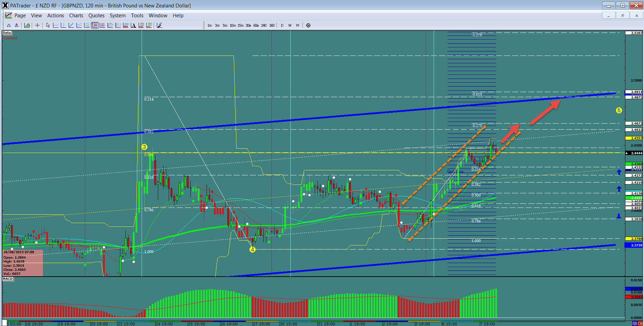Viewport: 644px width, 326px height.
Task: Click the left blue icon at bottom-right corner
Action: (x=635, y=324)
